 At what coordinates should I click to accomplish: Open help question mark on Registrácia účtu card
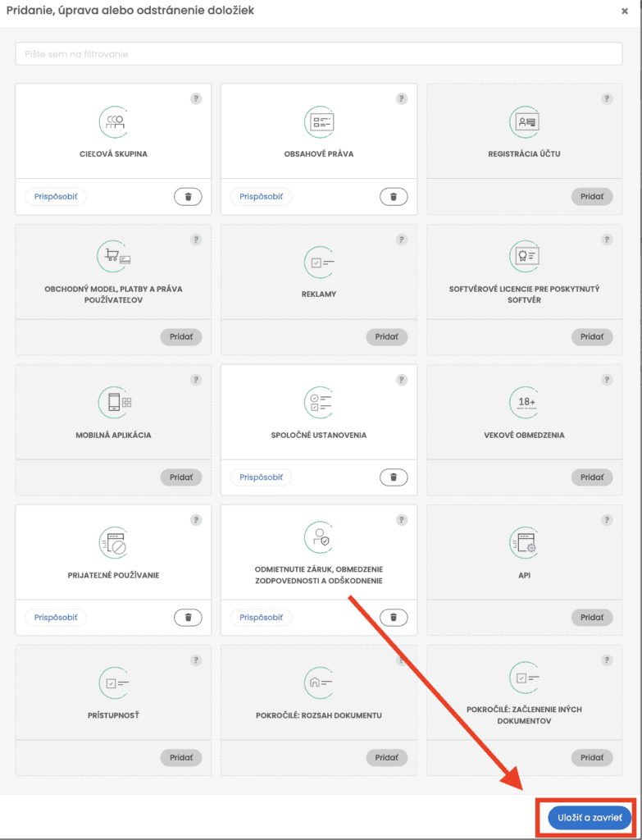(607, 98)
